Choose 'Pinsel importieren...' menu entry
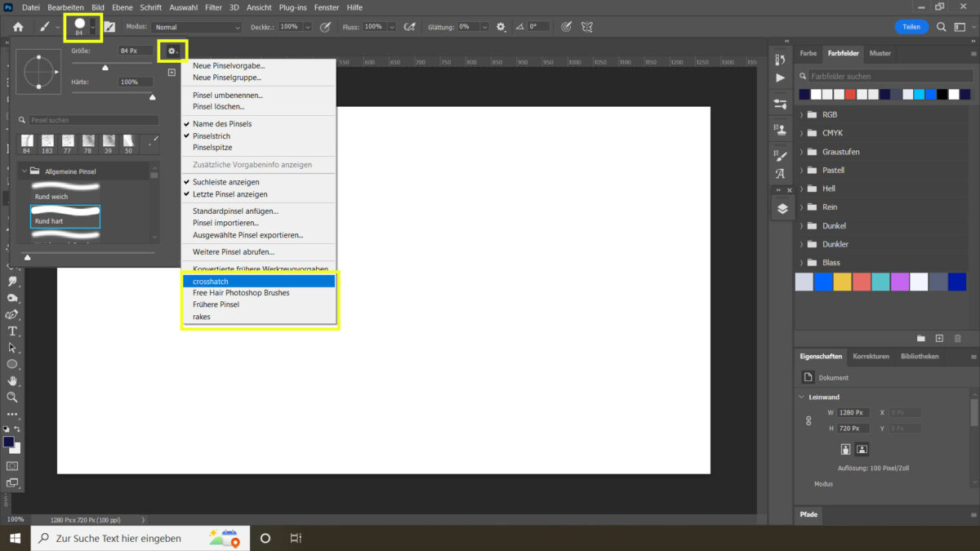The width and height of the screenshot is (980, 551). point(226,222)
